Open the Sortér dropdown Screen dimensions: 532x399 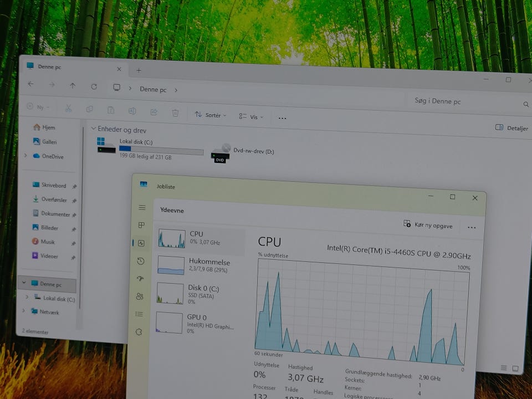point(211,115)
